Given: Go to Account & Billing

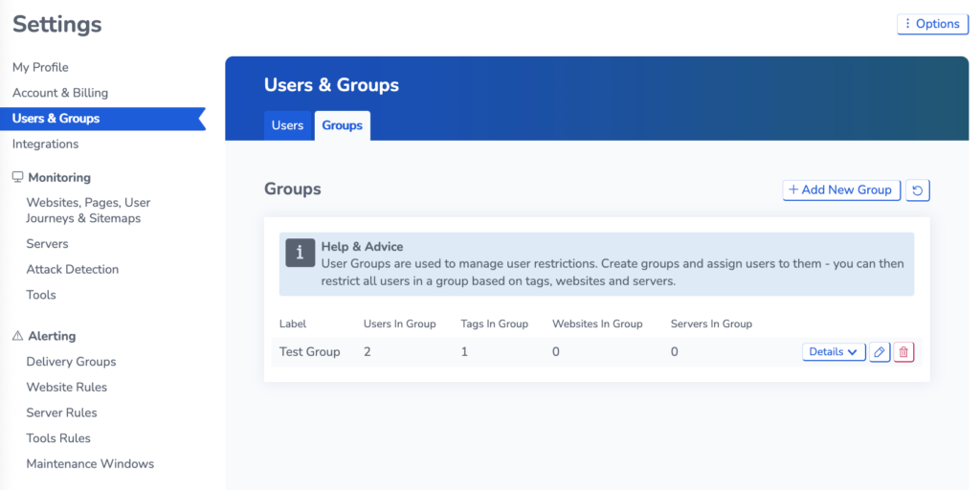Looking at the screenshot, I should pos(60,93).
